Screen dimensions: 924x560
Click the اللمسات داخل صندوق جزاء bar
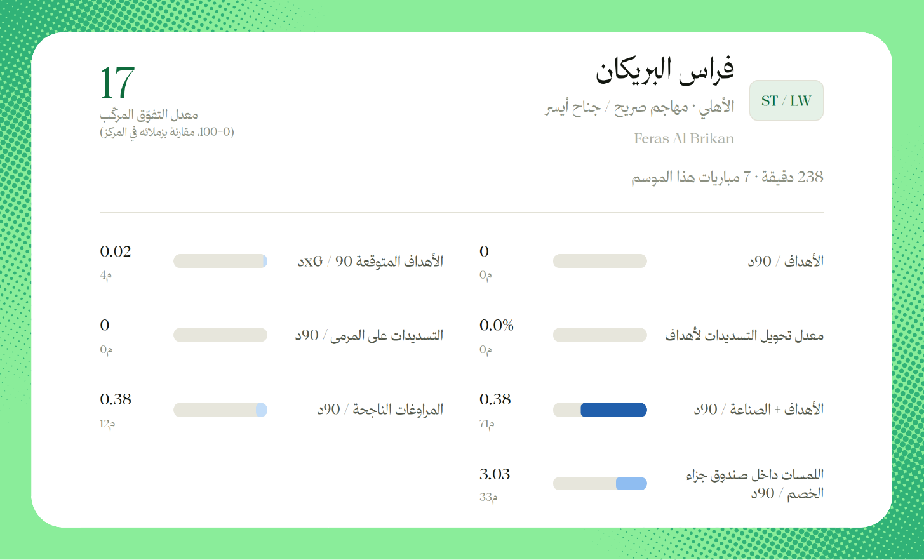pos(600,484)
